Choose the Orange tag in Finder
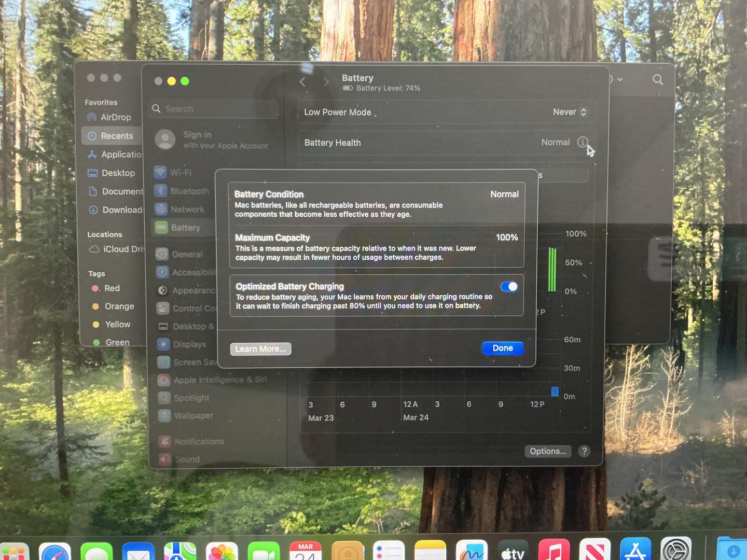 (113, 306)
